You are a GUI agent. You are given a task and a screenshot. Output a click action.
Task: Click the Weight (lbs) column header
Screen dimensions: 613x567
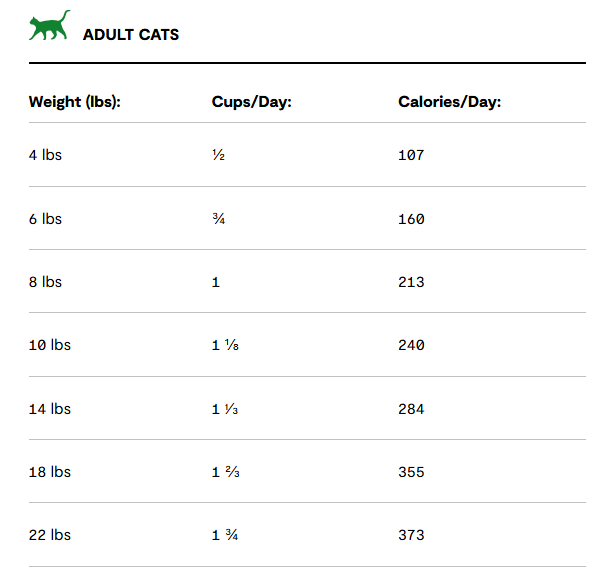[x=75, y=102]
